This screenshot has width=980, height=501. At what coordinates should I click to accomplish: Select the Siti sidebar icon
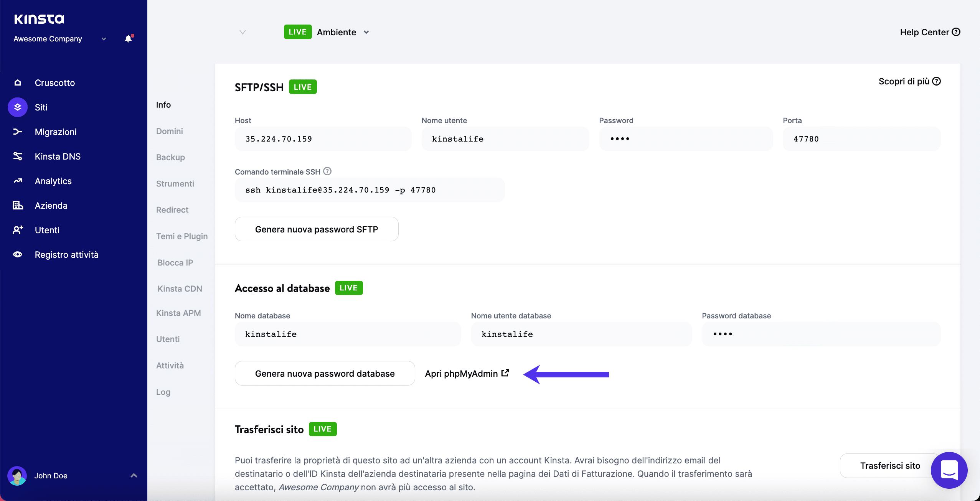coord(17,107)
